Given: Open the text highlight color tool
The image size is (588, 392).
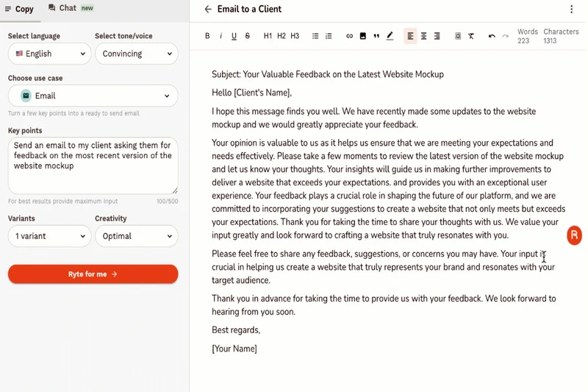Looking at the screenshot, I should (390, 36).
